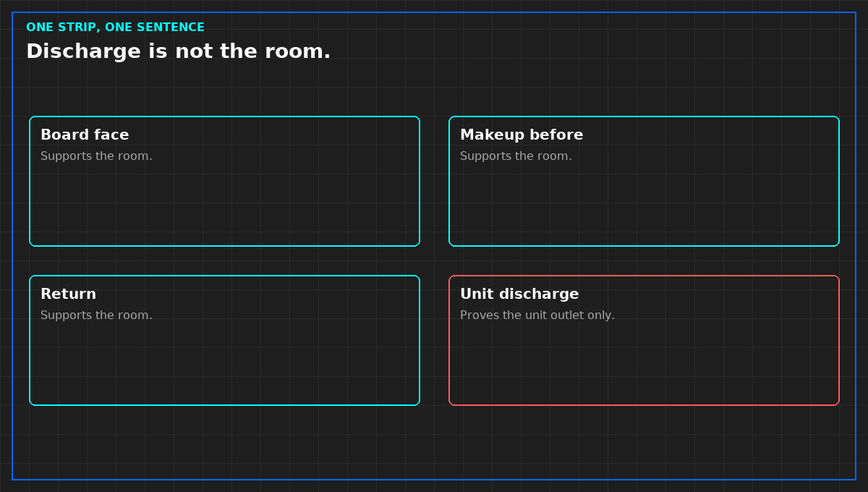The width and height of the screenshot is (868, 492).
Task: Click the 'ONE STRIP, ONE SENTENCE' heading label
Action: tap(115, 27)
